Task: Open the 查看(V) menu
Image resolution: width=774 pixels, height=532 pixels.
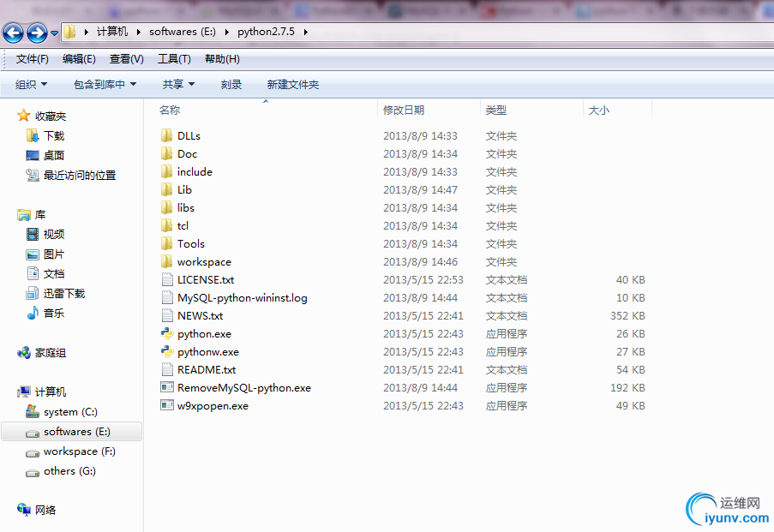Action: pos(126,59)
